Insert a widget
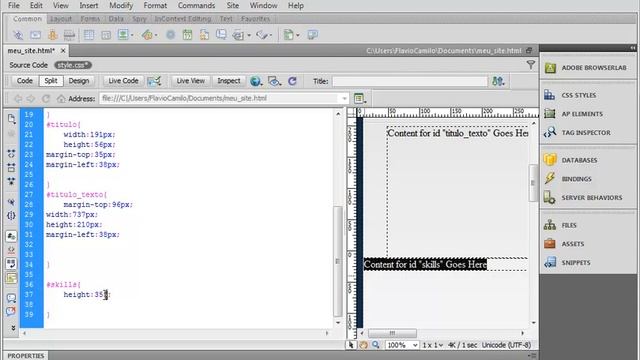Viewport: 640px width, 360px height. (x=170, y=35)
